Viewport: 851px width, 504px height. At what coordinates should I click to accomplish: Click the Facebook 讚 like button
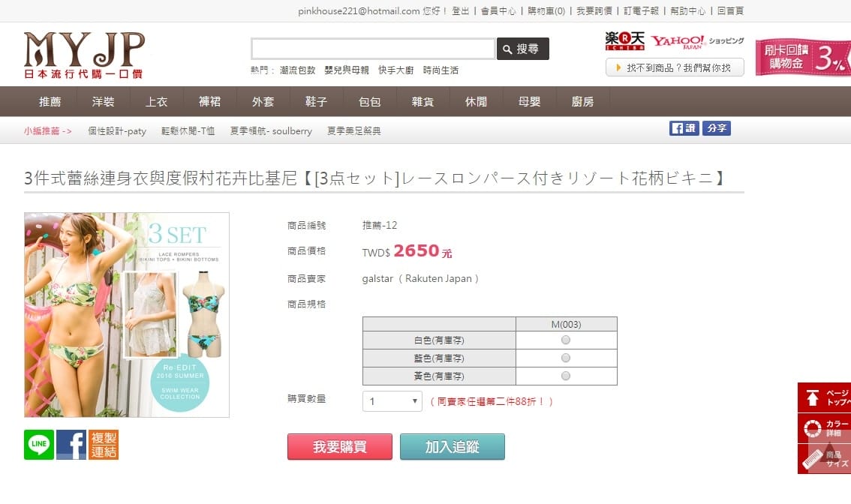click(x=684, y=128)
